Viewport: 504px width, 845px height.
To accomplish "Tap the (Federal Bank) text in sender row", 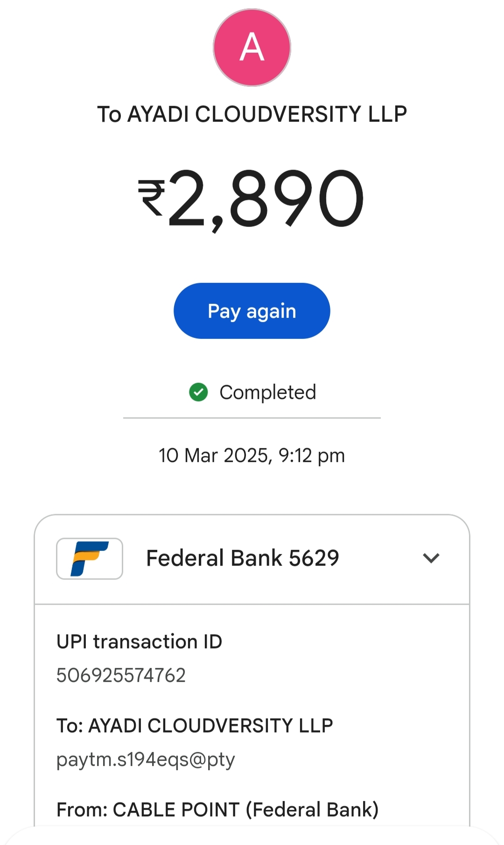I will [312, 810].
